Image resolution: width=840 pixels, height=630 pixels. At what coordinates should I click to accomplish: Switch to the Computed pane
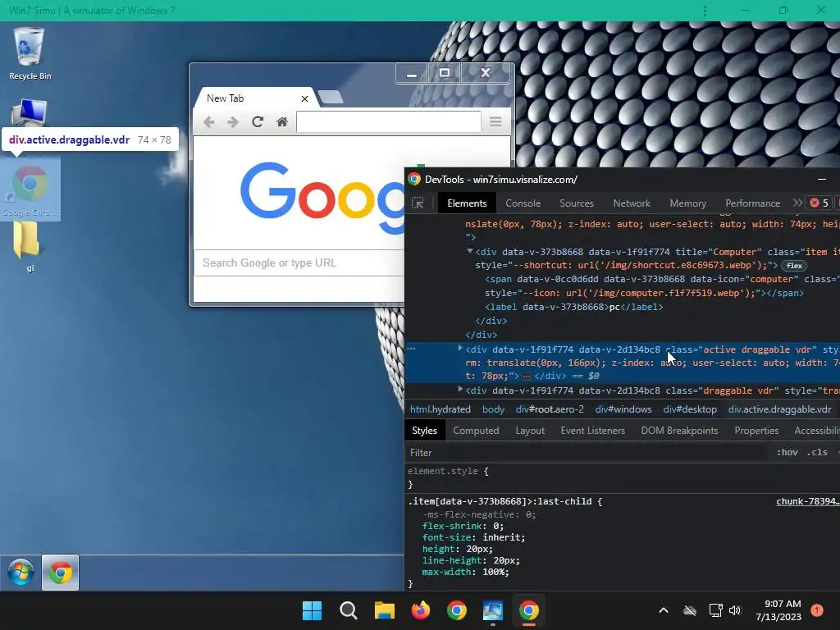pos(476,431)
